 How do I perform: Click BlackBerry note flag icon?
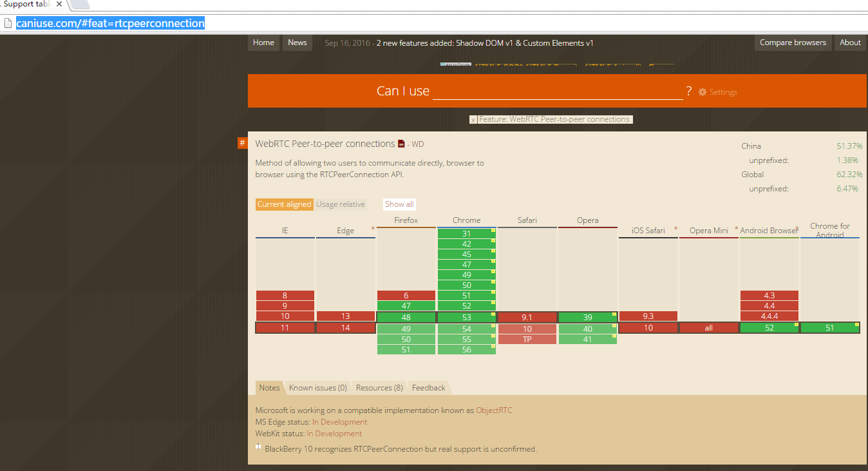coord(258,447)
